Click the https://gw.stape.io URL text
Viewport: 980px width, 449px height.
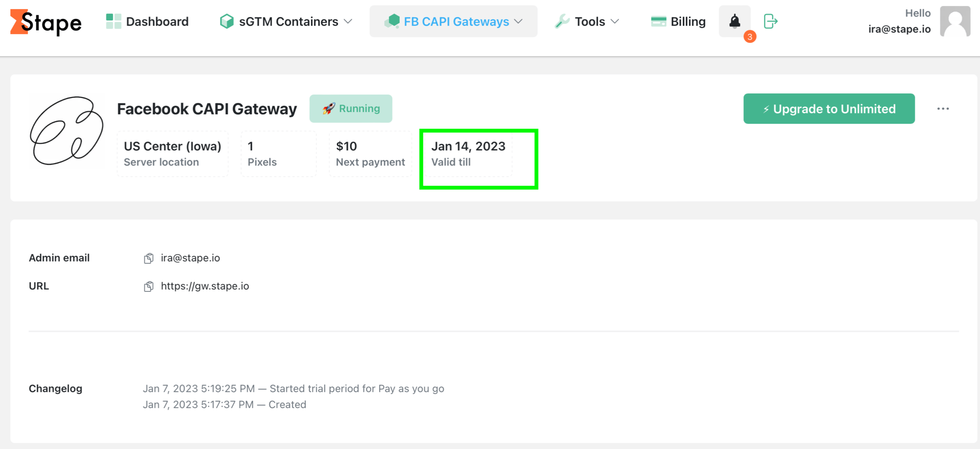point(205,286)
